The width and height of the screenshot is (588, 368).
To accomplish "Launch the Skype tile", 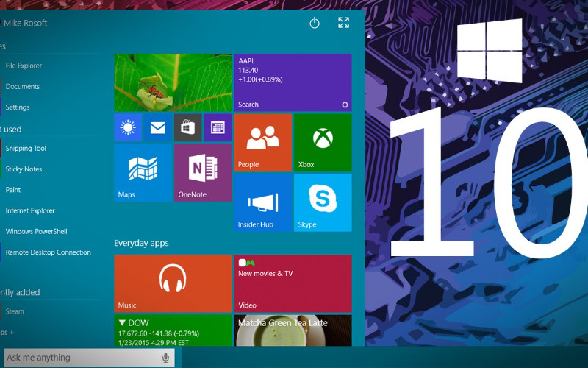I will (323, 203).
